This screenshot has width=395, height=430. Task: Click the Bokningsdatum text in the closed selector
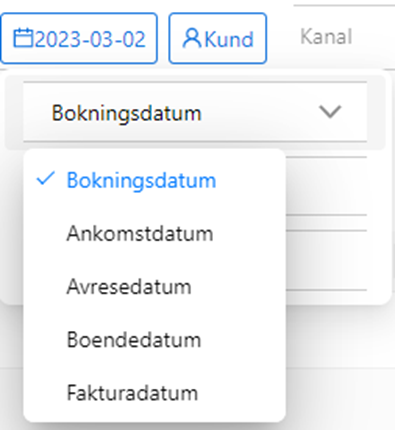click(127, 113)
